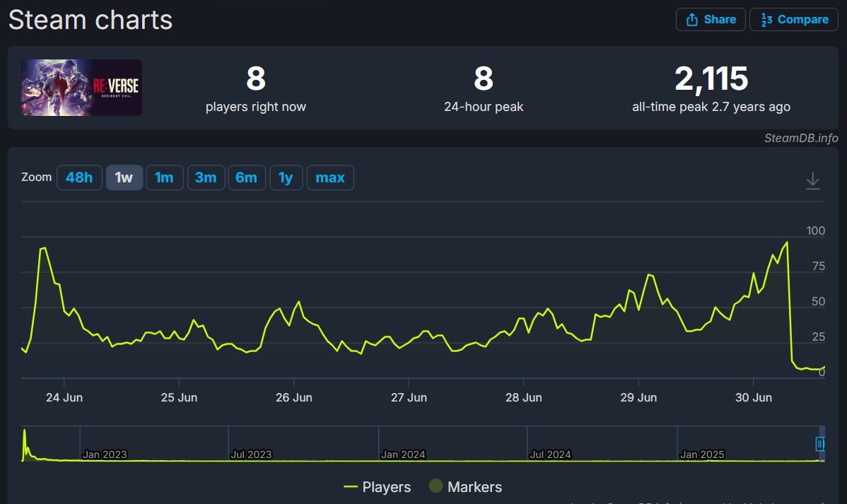
Task: Click the 25 y-axis label
Action: tap(819, 336)
